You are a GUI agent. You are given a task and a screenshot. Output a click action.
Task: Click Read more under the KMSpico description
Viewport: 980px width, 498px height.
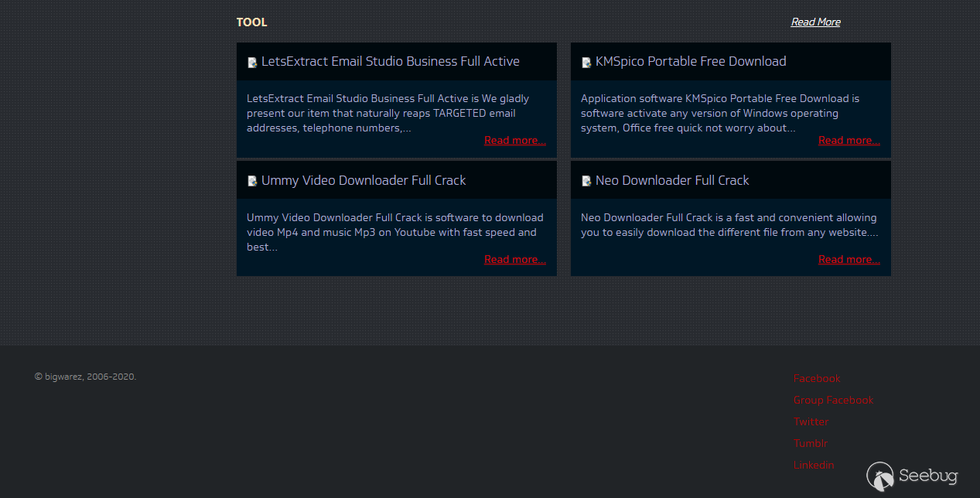pos(849,141)
